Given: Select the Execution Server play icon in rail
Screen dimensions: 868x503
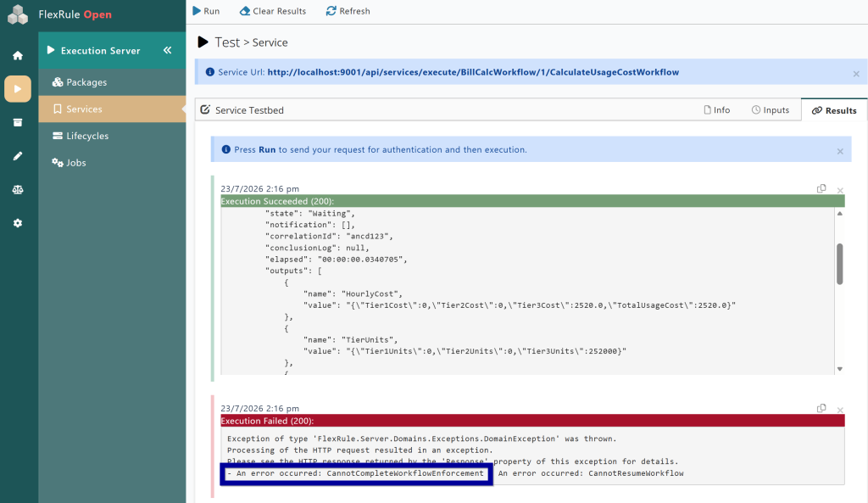Looking at the screenshot, I should pyautogui.click(x=18, y=88).
